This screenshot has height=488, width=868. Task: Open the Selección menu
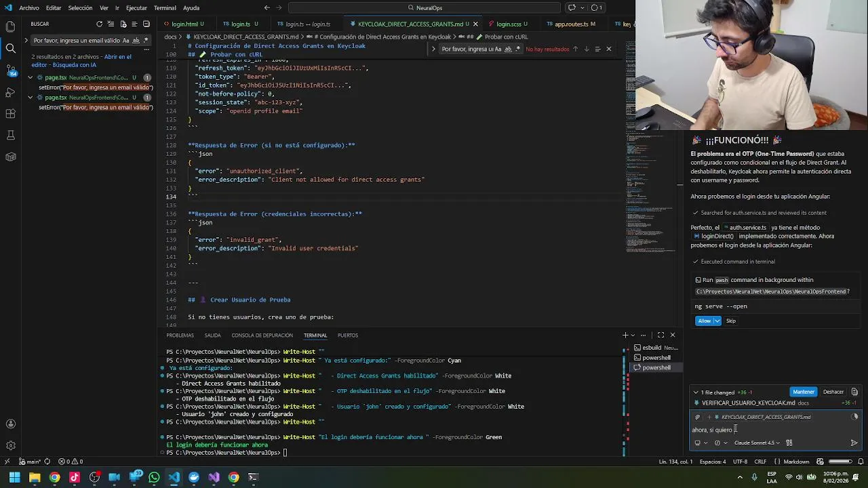coord(80,8)
